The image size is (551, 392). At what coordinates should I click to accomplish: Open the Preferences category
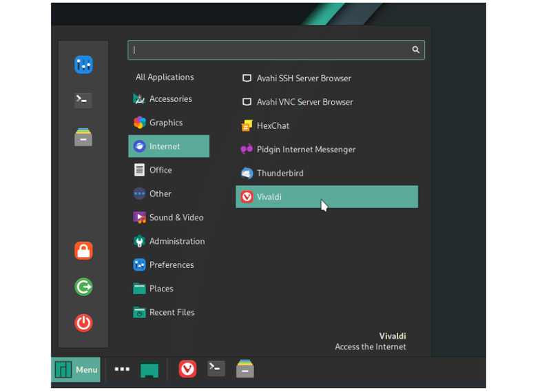pos(169,265)
